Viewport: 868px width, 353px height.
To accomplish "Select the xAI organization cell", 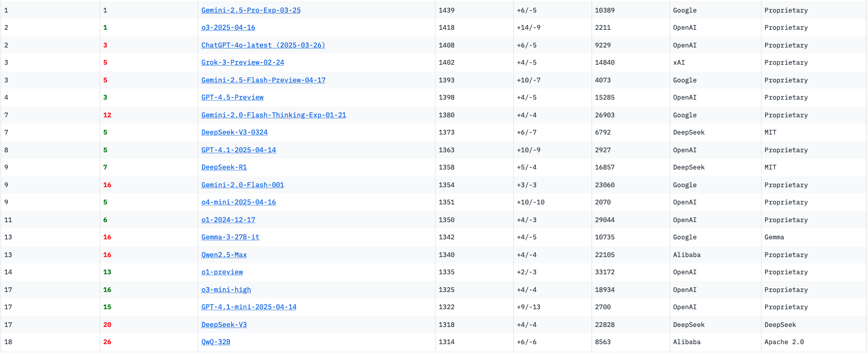I will click(x=679, y=63).
